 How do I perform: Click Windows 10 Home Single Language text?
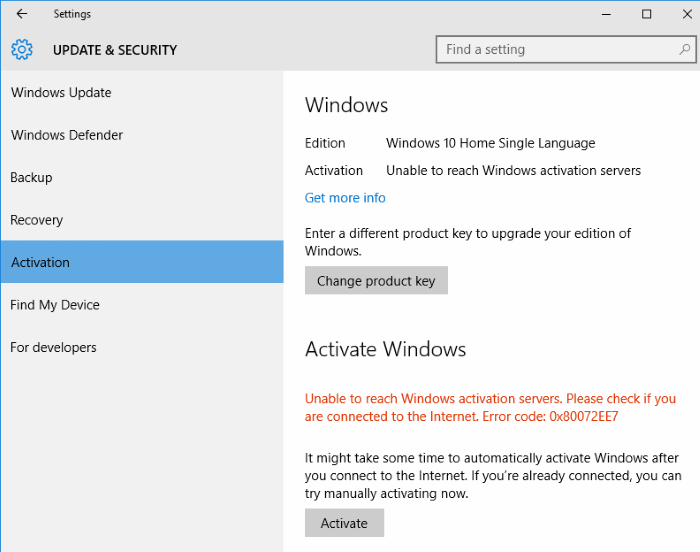(x=491, y=143)
